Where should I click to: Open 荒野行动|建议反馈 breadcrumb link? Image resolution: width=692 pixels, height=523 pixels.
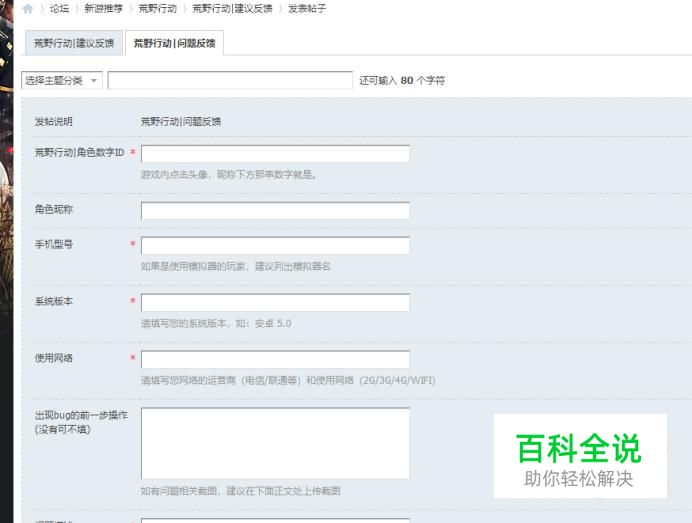tap(232, 8)
